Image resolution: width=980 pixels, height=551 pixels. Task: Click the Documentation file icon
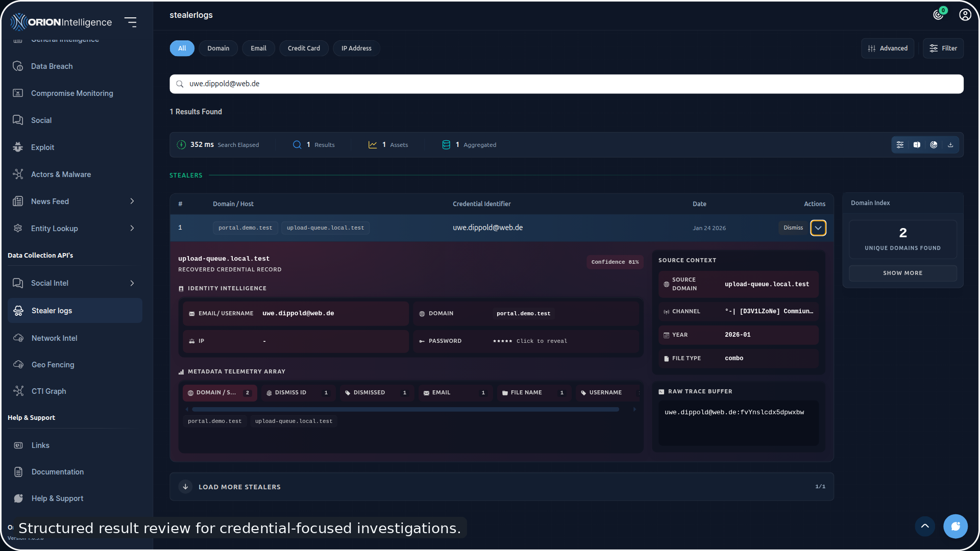coord(18,472)
